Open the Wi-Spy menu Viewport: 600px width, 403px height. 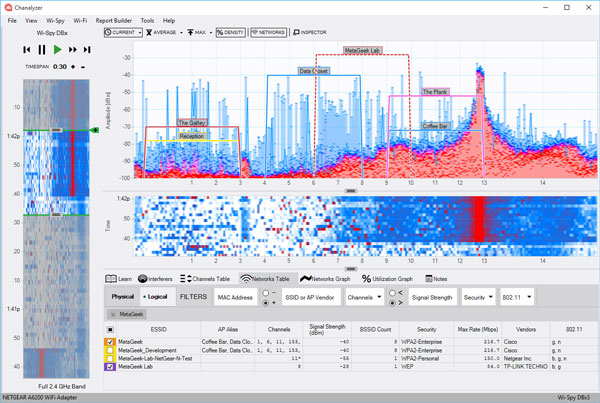55,21
